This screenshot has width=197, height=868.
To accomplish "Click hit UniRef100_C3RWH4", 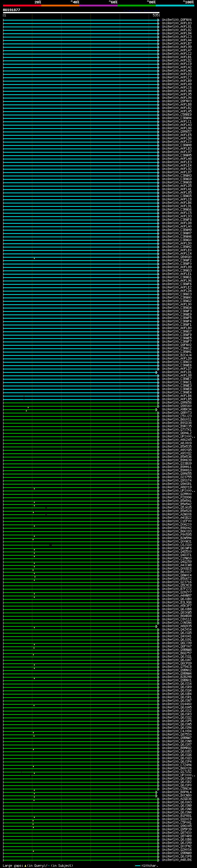I will pos(176,118).
